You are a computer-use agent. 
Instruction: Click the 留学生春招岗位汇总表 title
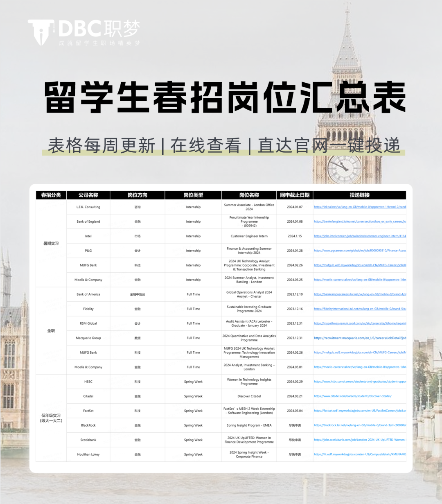coord(225,98)
